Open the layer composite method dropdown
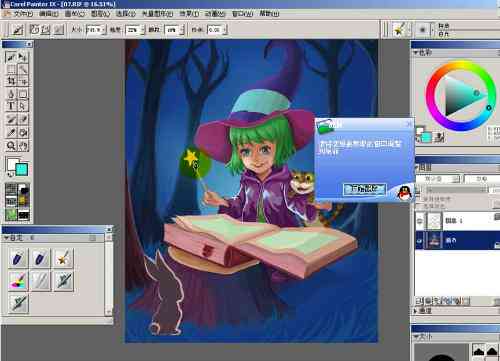The height and width of the screenshot is (361, 500). point(441,179)
